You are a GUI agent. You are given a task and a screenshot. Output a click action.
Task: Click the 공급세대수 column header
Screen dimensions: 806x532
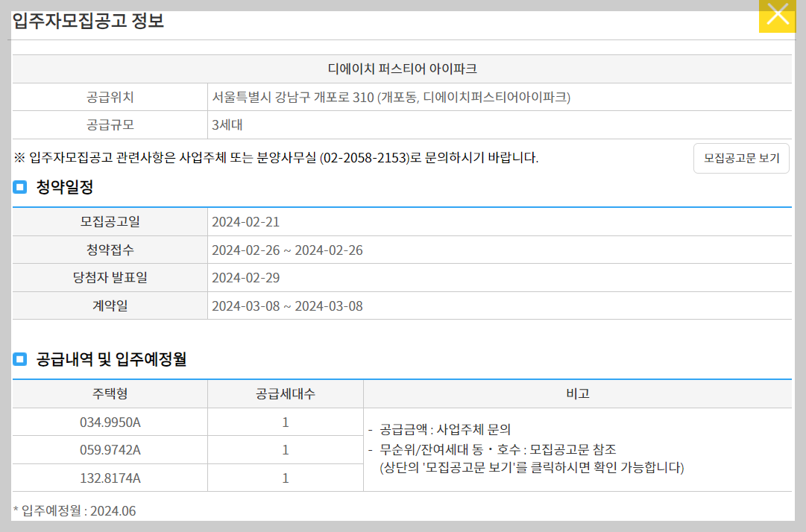286,394
